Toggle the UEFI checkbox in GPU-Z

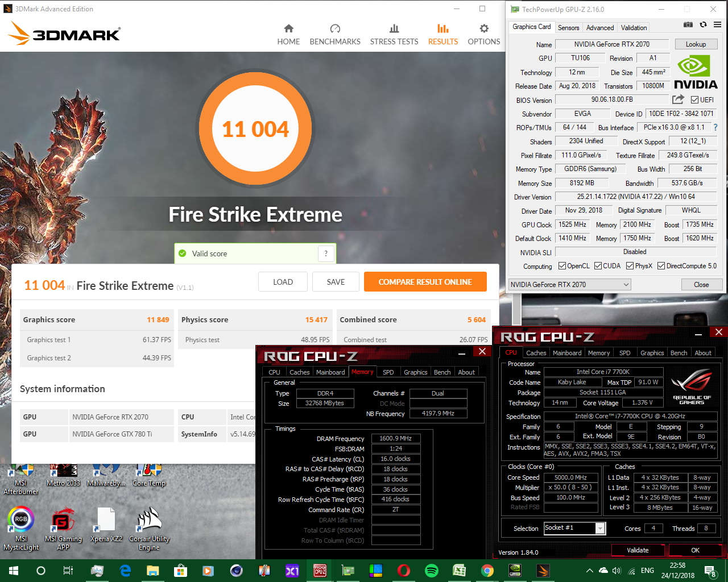pos(694,100)
